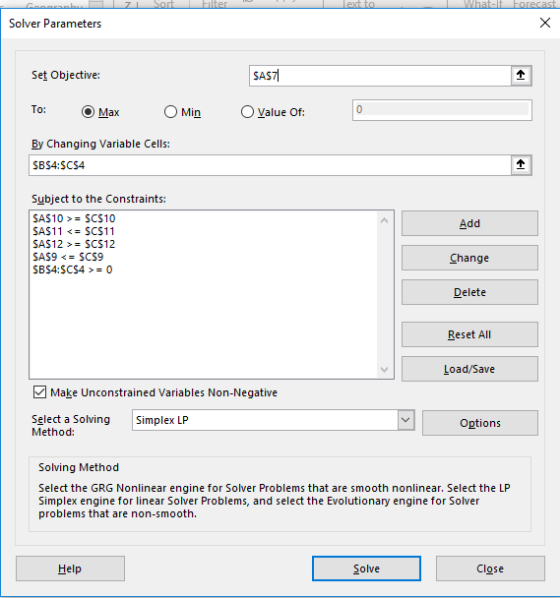Click the Add constraint button

470,223
